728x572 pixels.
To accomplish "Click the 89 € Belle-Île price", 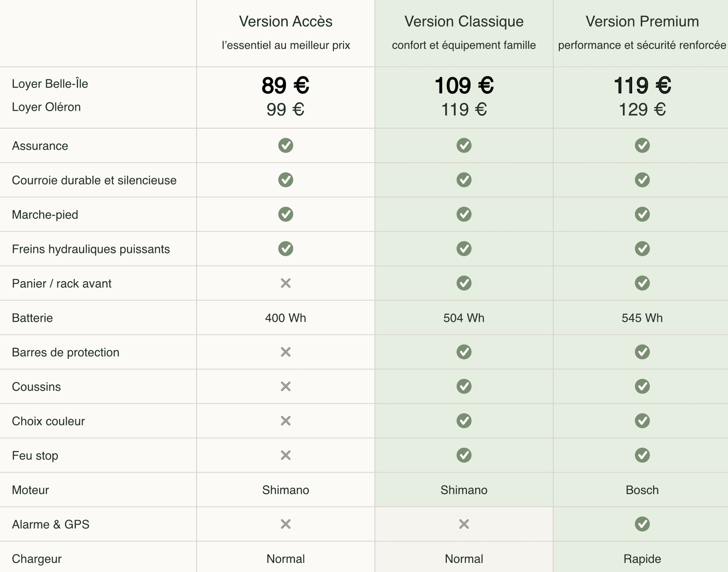I will click(286, 85).
